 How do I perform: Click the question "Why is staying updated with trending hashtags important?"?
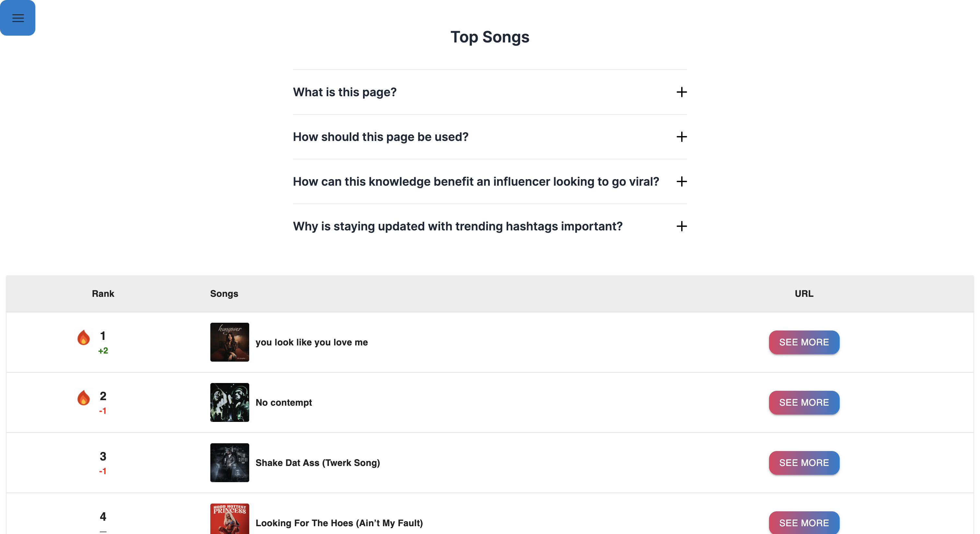pyautogui.click(x=458, y=226)
